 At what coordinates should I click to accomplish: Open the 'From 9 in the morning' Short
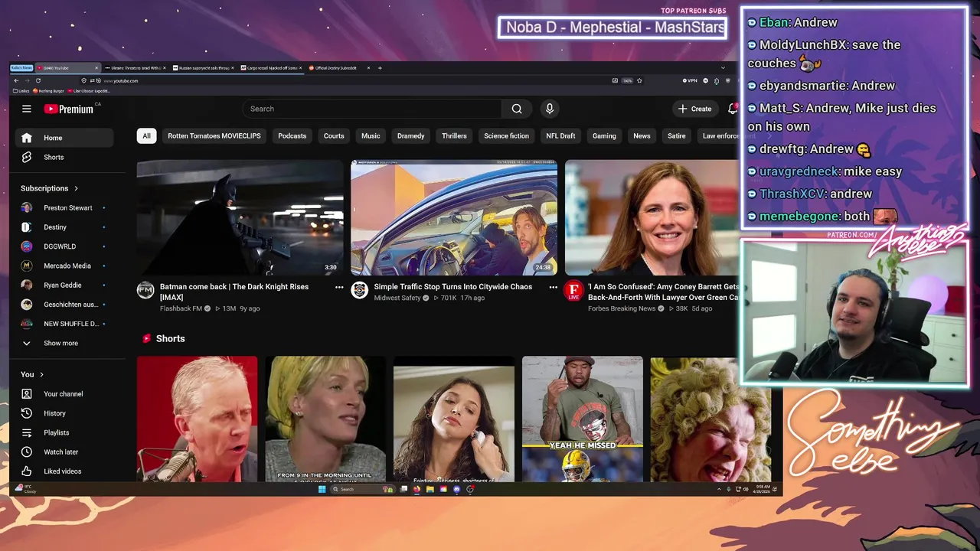coord(326,419)
